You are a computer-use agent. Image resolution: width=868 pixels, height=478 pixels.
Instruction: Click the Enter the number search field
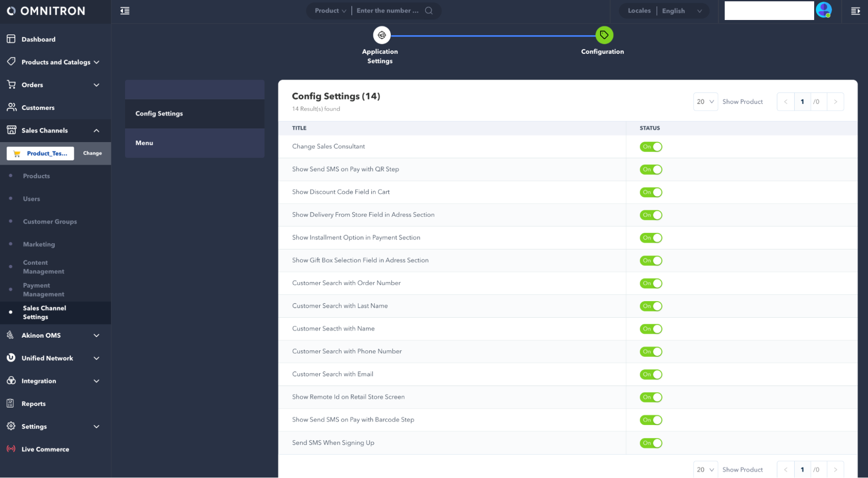pos(387,11)
